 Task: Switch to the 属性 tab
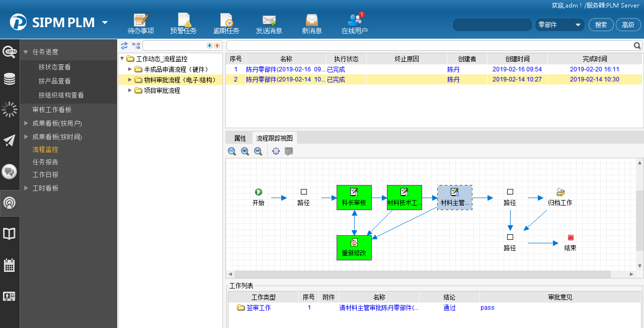pyautogui.click(x=240, y=138)
